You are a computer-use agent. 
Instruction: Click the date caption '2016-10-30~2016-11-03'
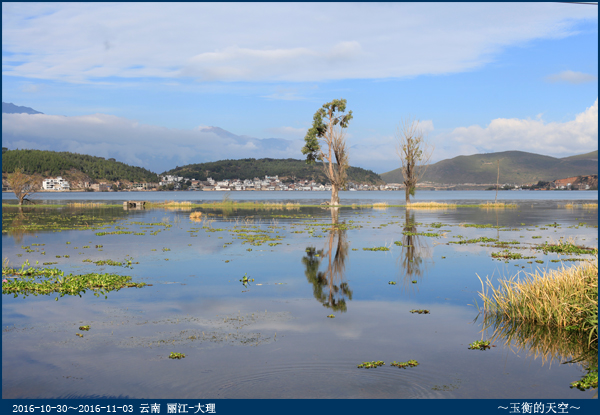pos(73,408)
